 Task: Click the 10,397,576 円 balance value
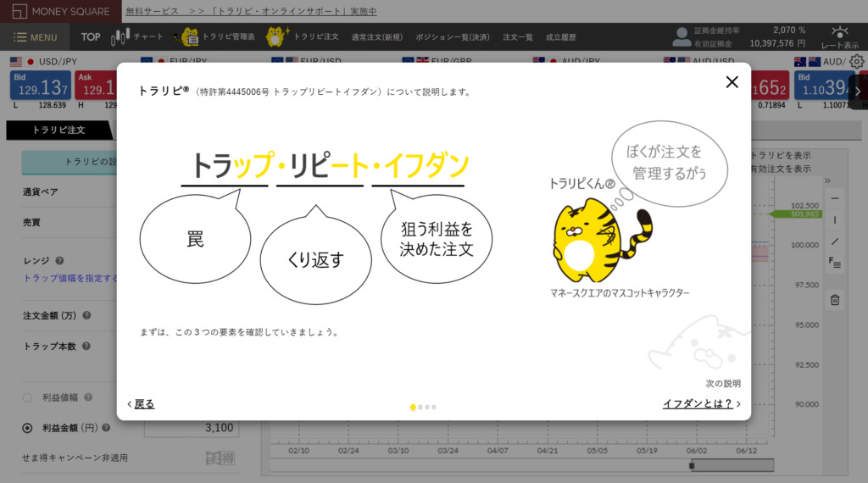click(777, 43)
